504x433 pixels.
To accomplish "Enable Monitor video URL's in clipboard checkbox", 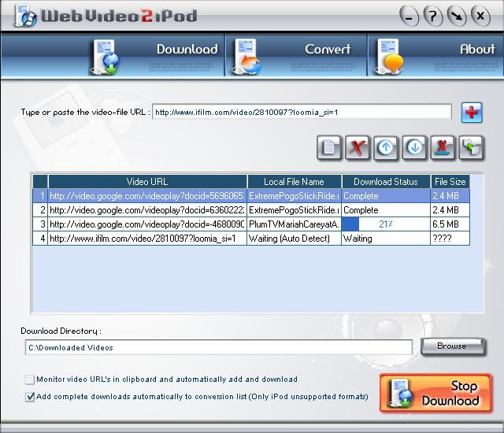I will point(30,379).
